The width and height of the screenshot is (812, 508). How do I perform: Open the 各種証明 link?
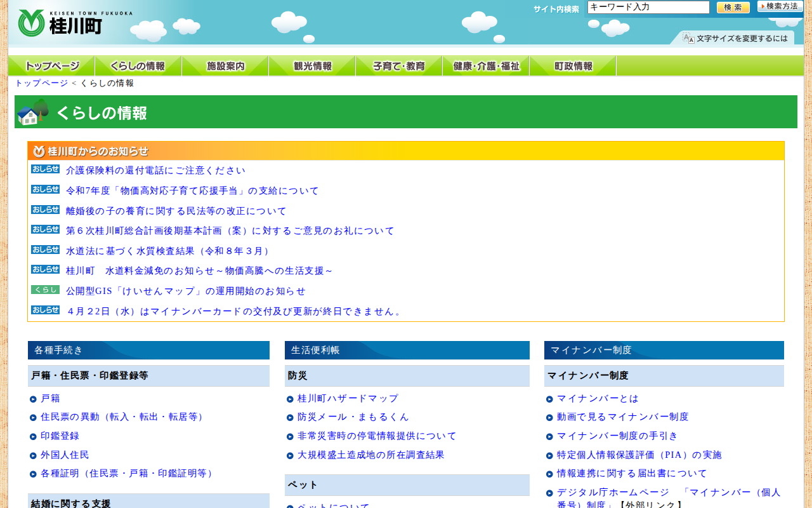point(129,474)
